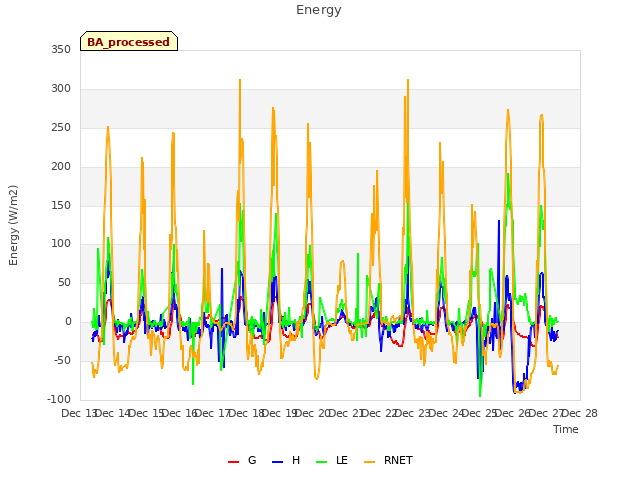Click the Dec 20 x-axis date label
This screenshot has width=640, height=480.
pos(313,413)
